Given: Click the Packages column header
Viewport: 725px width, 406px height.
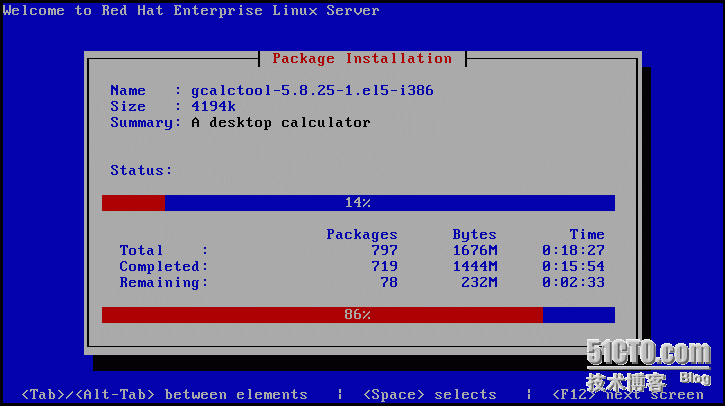Looking at the screenshot, I should click(x=362, y=234).
